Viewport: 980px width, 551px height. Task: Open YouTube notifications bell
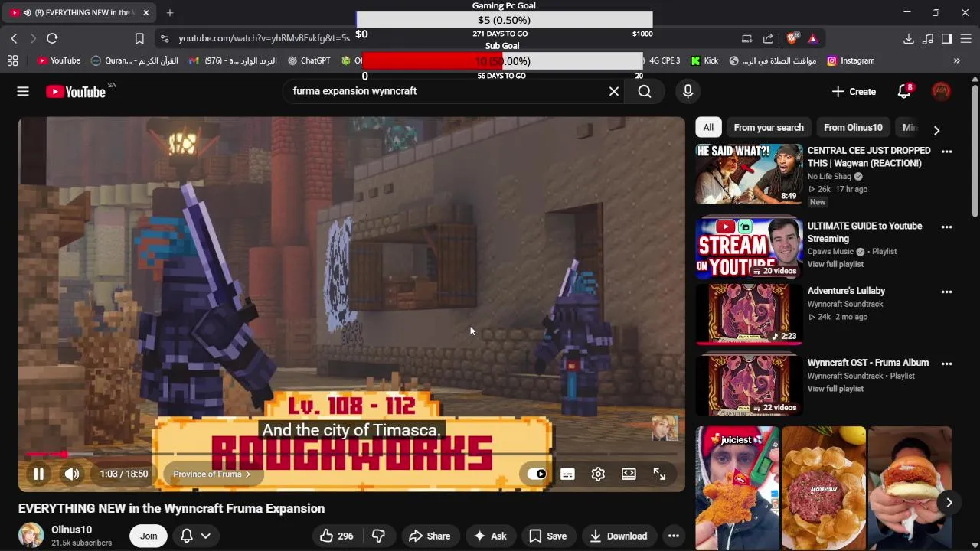pyautogui.click(x=904, y=92)
